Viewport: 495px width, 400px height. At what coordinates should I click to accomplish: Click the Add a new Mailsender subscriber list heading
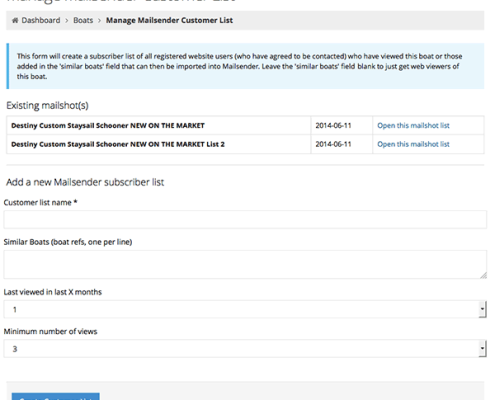point(85,182)
